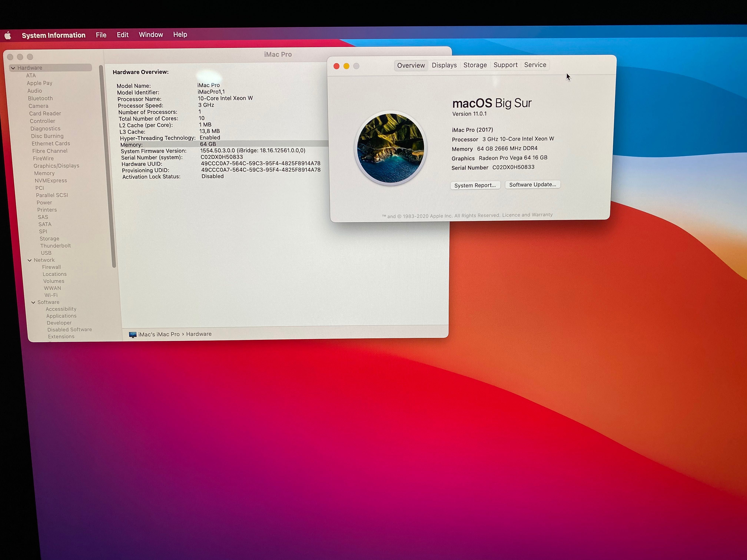This screenshot has height=560, width=747.
Task: Click the macOS Big Sur artwork icon
Action: [x=390, y=148]
